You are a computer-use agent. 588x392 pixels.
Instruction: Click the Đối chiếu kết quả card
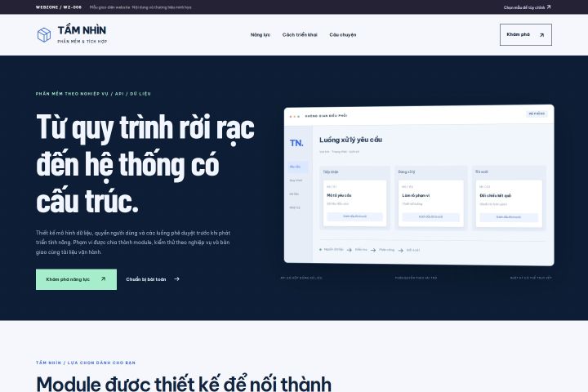pos(509,203)
